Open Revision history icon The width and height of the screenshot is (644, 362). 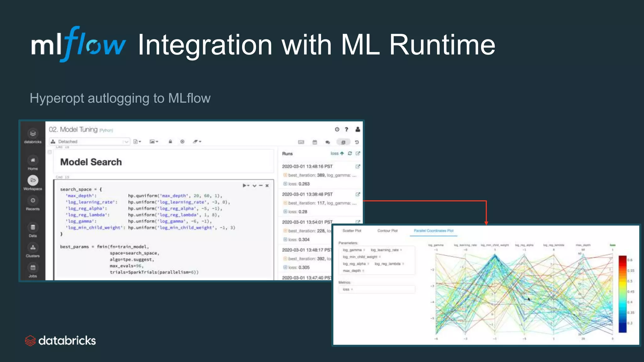tap(357, 142)
